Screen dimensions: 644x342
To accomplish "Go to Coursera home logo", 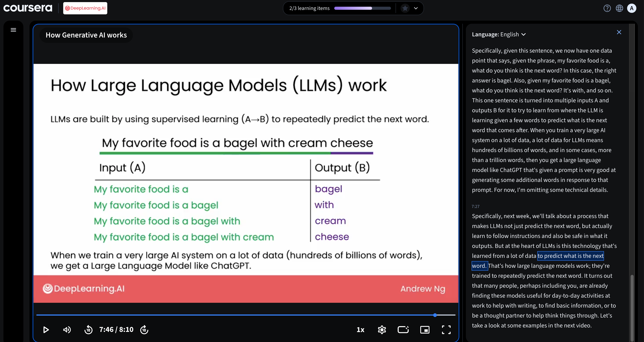I will 28,8.
